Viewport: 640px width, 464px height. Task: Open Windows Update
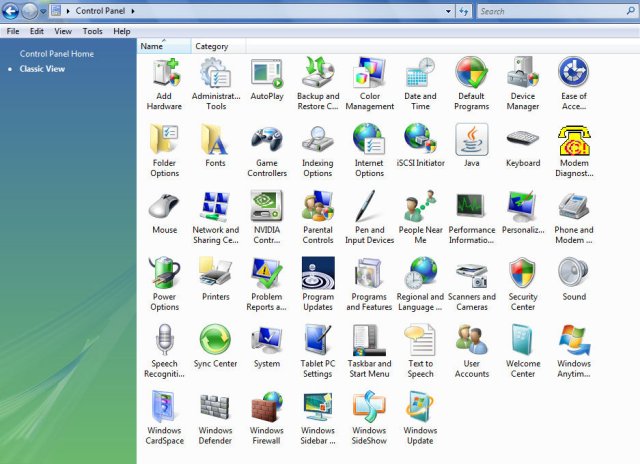click(x=420, y=419)
